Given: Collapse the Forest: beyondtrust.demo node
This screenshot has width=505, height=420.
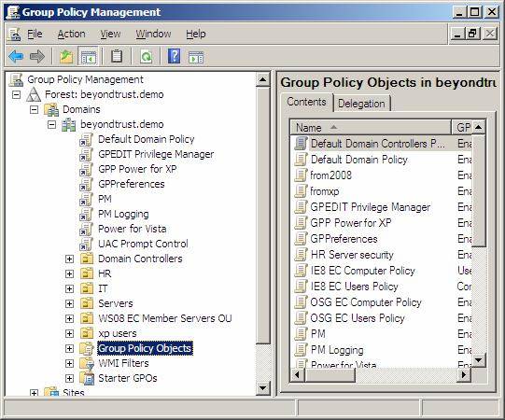Looking at the screenshot, I should (16, 94).
